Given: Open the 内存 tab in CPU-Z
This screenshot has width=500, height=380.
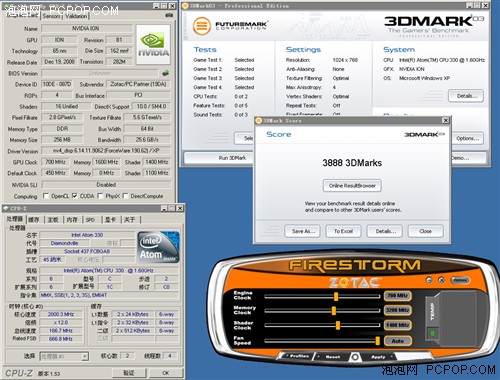Looking at the screenshot, I should coord(72,220).
